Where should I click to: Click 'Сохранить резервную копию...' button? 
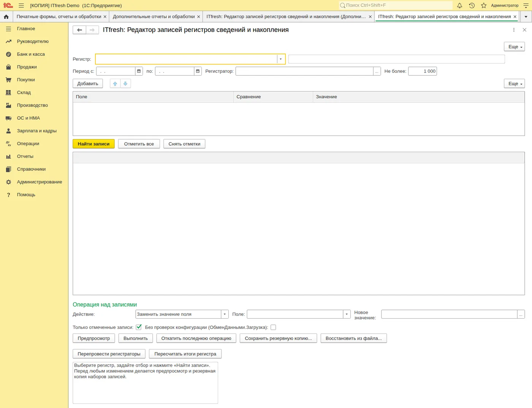click(279, 338)
